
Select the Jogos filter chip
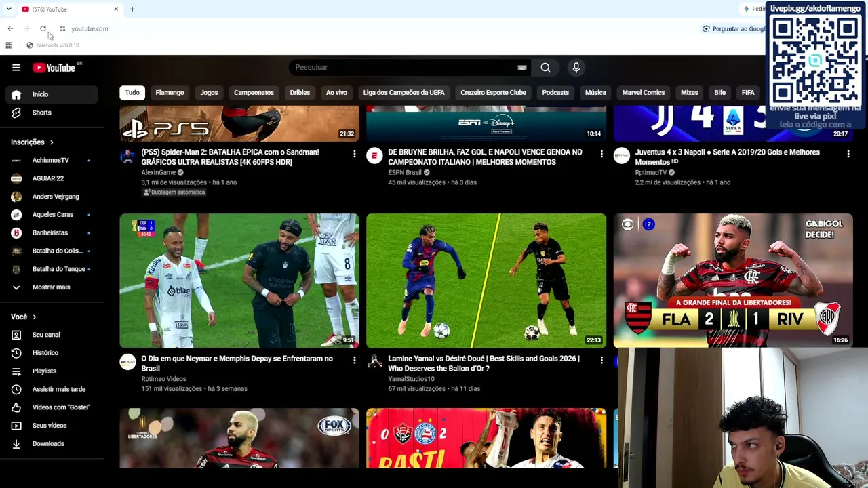209,93
